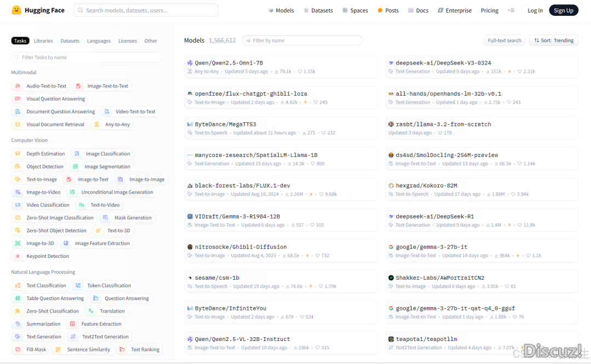Switch to the Libraries filter tab
Screen dimensions: 591x364
tap(43, 40)
